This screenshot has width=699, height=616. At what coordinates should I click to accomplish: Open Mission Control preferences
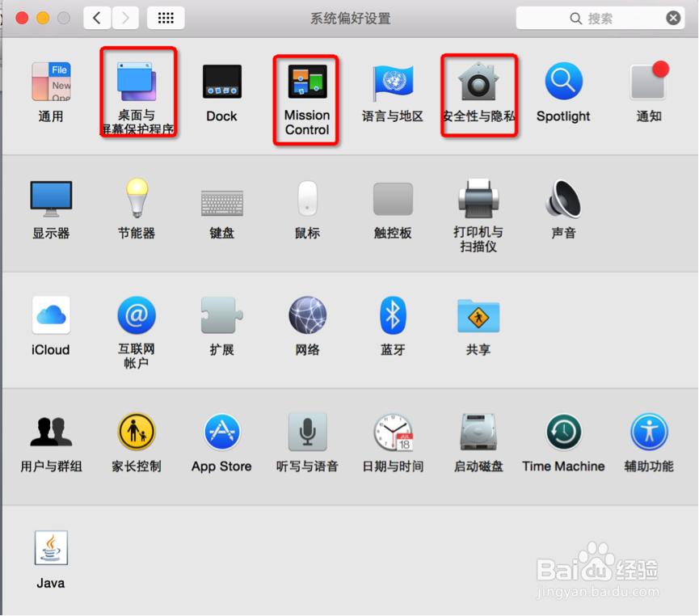(x=307, y=82)
